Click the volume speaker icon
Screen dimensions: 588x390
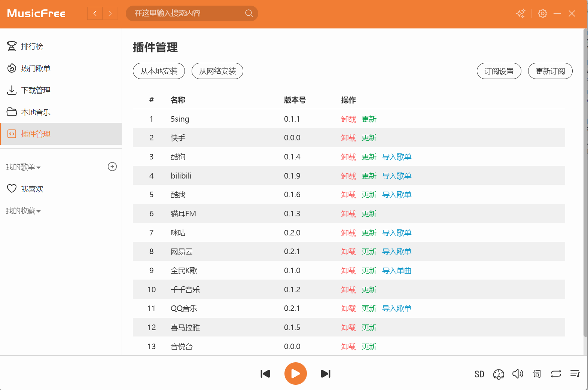pyautogui.click(x=518, y=374)
